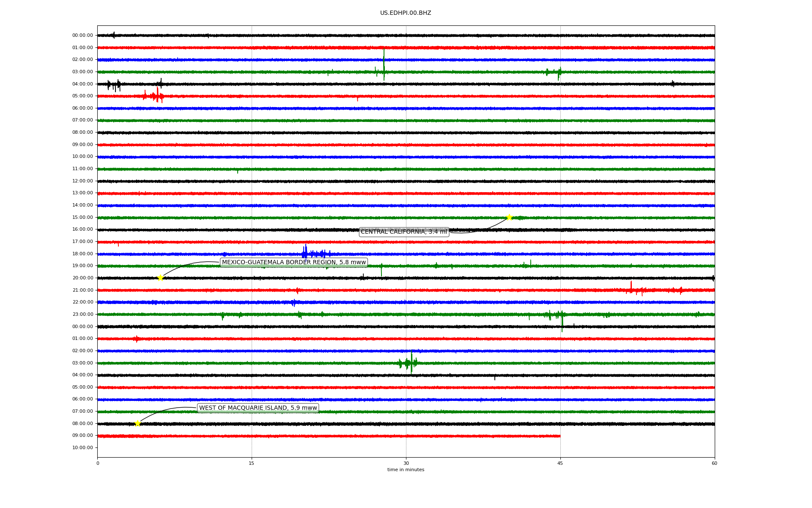Image resolution: width=812 pixels, height=508 pixels.
Task: Click the blue burst on the 18:00:00 trace
Action: point(305,254)
